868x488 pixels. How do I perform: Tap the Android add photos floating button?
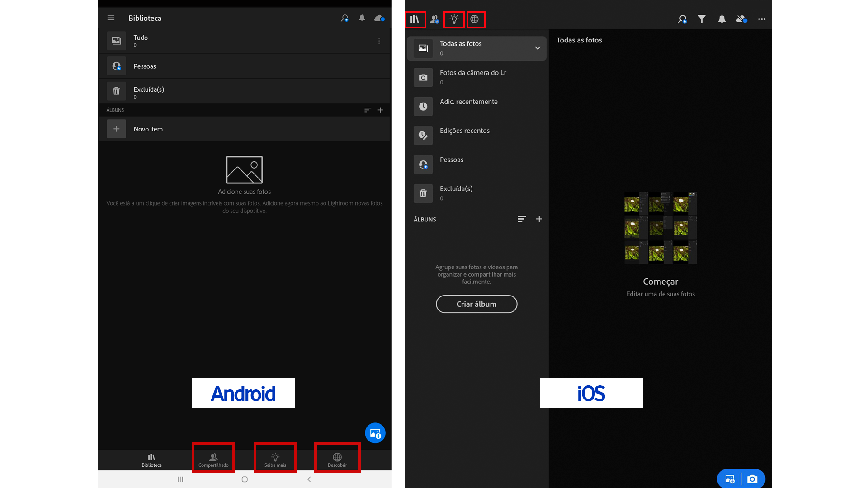coord(375,433)
